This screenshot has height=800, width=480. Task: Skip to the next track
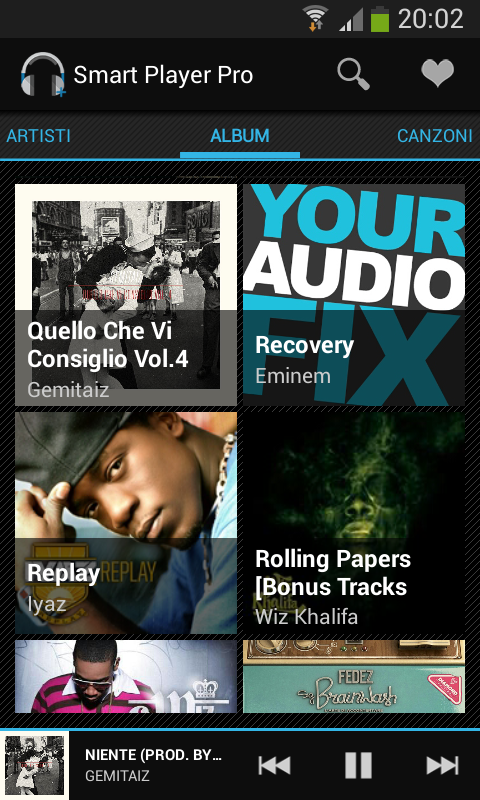tap(442, 765)
